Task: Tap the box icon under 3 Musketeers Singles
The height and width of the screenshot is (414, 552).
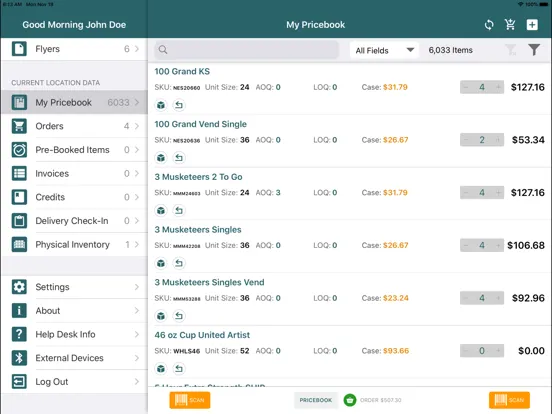Action: point(161,263)
